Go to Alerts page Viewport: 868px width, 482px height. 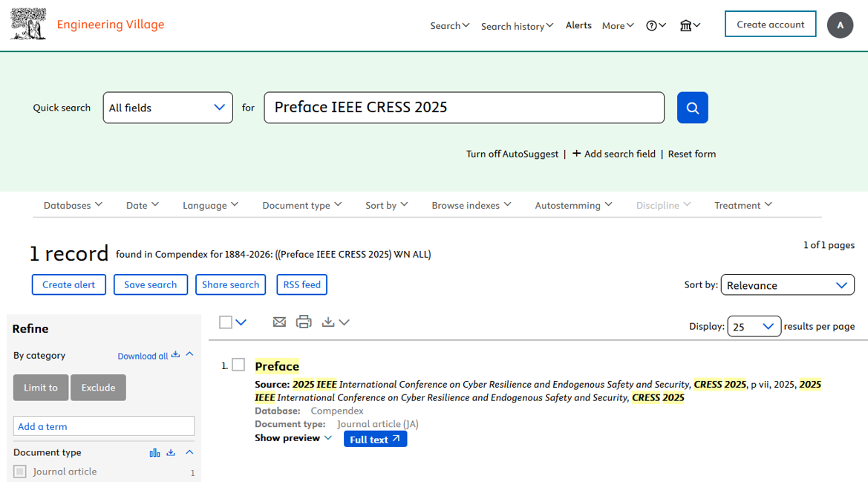pyautogui.click(x=578, y=25)
